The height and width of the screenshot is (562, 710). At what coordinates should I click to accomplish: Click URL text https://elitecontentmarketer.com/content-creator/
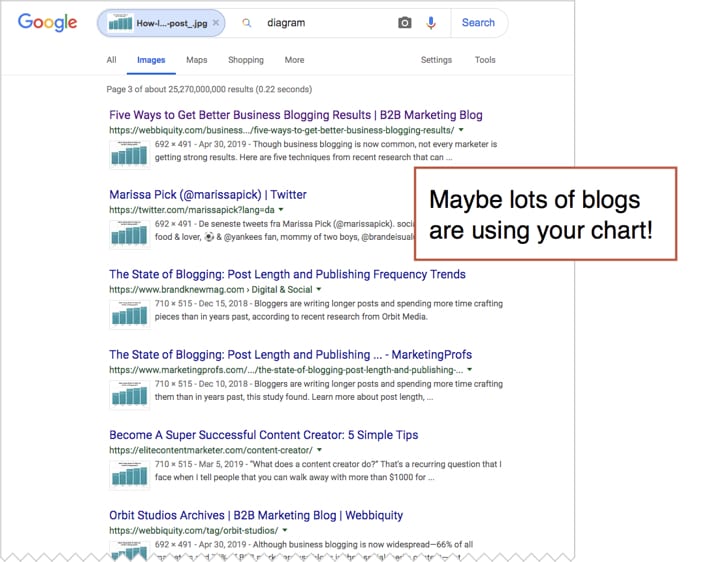211,450
